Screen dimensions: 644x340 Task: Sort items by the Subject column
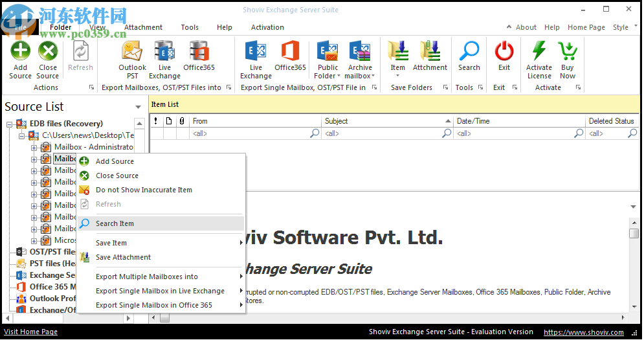387,121
